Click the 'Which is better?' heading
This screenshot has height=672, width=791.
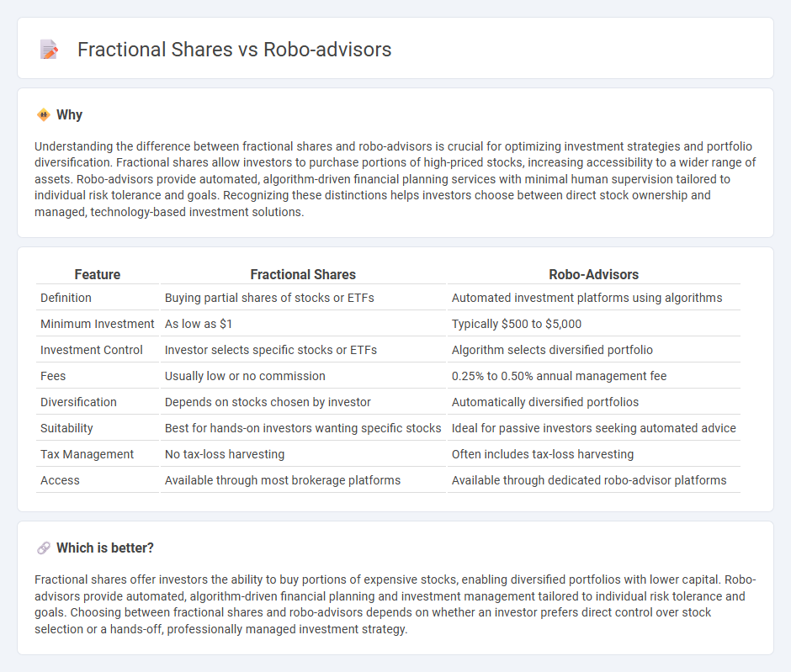[105, 548]
